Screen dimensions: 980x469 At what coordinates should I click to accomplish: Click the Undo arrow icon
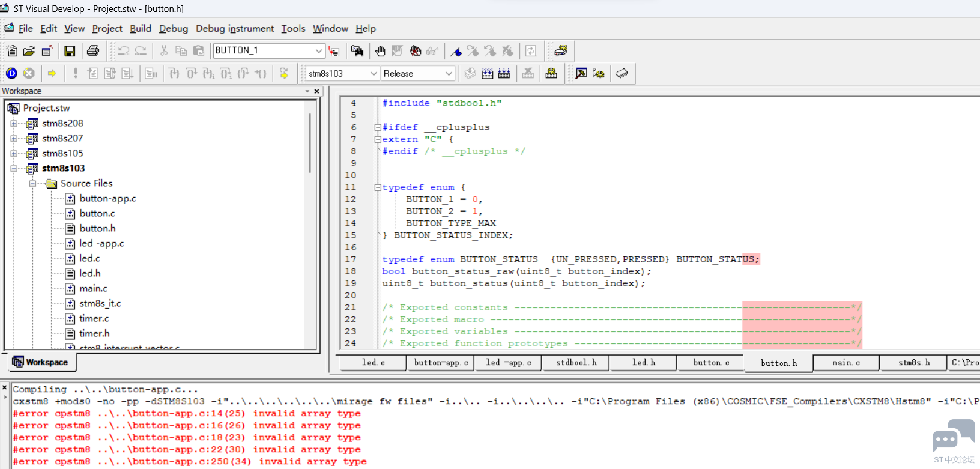point(124,51)
